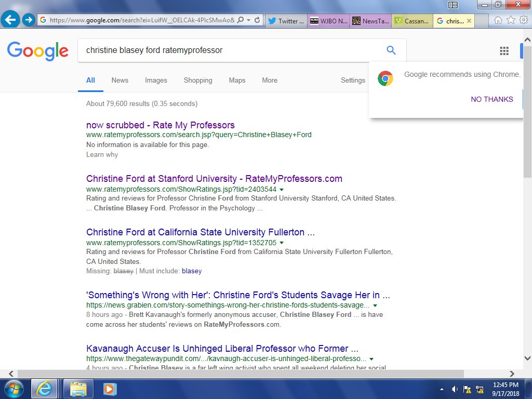Click the vertical scrollbar down arrow
Image resolution: width=532 pixels, height=399 pixels.
click(527, 358)
